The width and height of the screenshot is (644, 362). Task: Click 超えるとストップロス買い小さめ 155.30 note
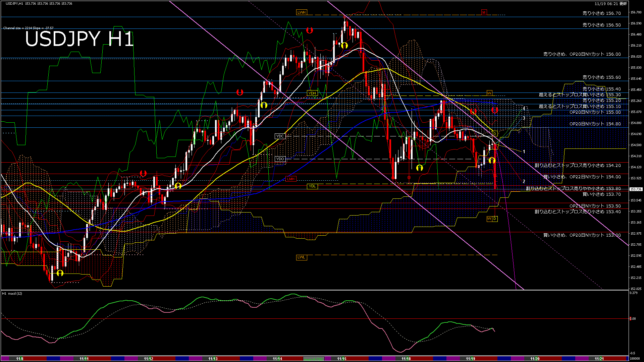pyautogui.click(x=580, y=95)
